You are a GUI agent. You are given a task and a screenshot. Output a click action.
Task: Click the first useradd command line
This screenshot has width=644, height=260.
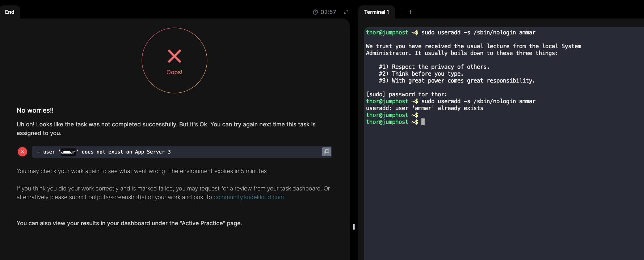pos(450,33)
